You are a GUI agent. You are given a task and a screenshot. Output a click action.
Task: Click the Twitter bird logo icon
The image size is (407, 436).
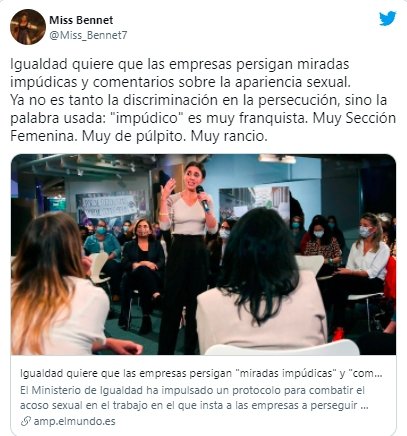point(388,18)
